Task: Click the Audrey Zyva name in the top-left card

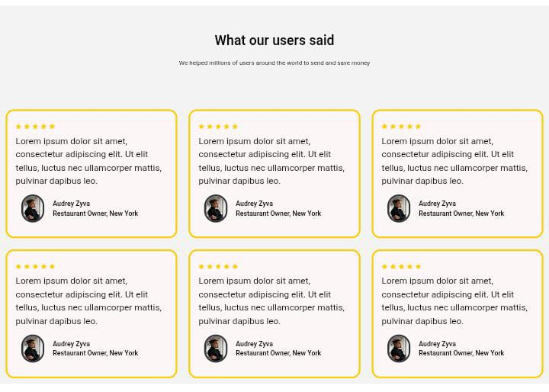Action: pos(72,204)
